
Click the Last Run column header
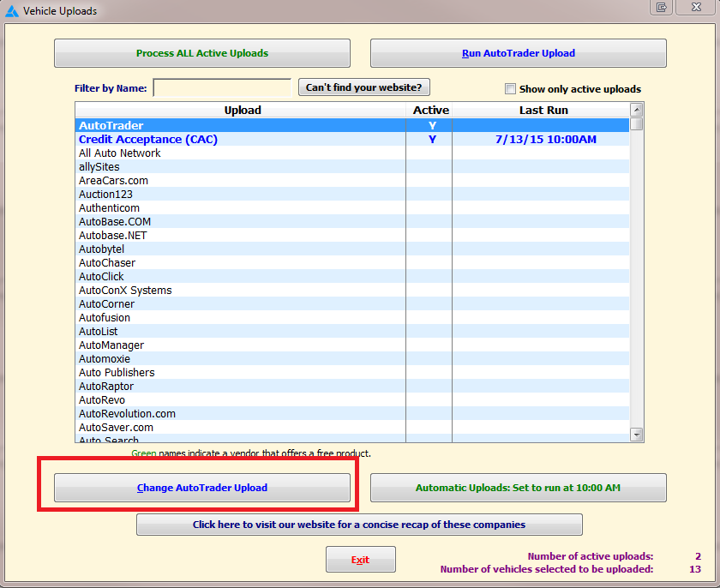pos(542,111)
